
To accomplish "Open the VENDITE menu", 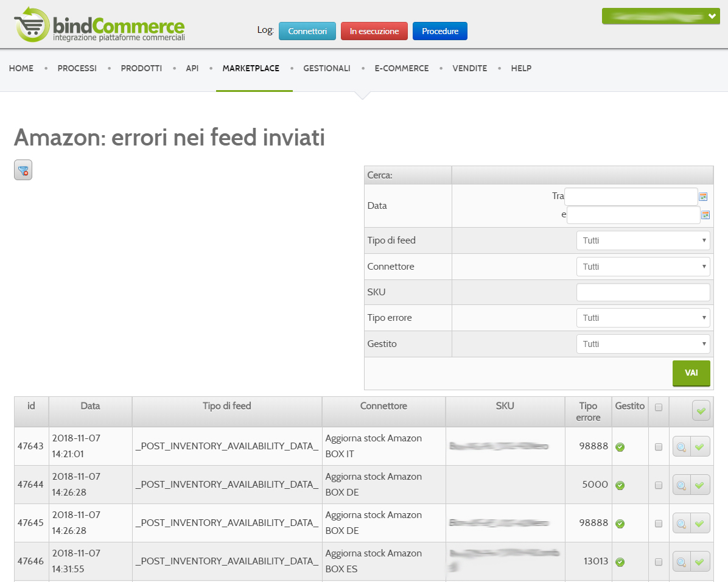I will click(x=470, y=68).
